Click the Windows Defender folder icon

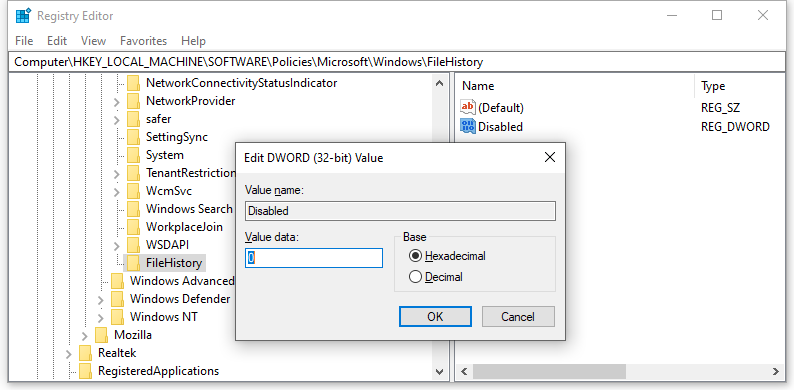pyautogui.click(x=117, y=299)
